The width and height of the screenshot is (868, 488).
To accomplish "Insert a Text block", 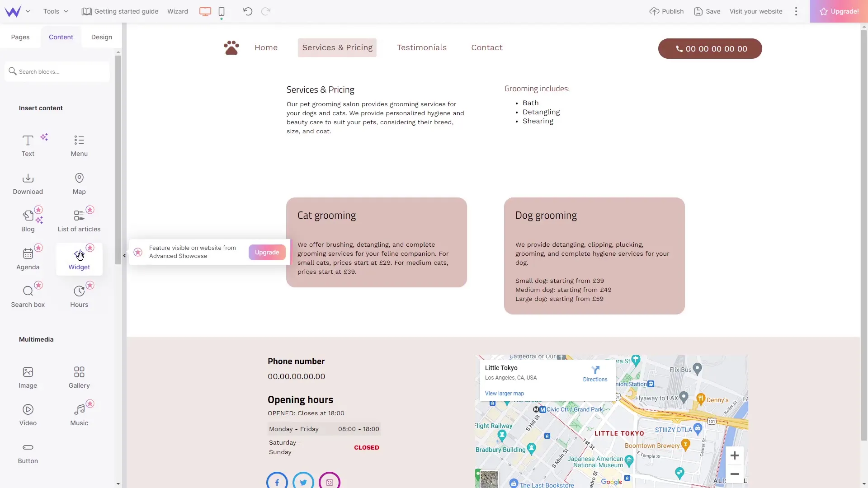I will point(28,145).
